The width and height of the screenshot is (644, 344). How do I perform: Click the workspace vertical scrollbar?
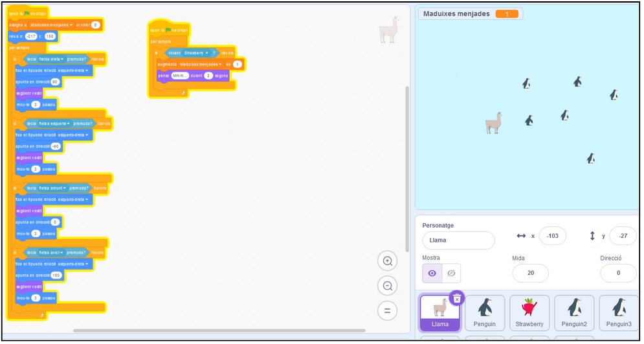(x=406, y=168)
